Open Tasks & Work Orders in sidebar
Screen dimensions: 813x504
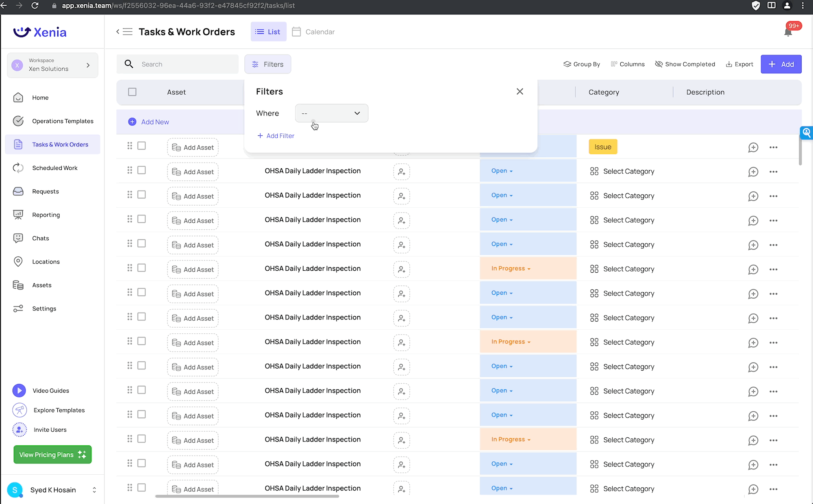click(x=52, y=144)
